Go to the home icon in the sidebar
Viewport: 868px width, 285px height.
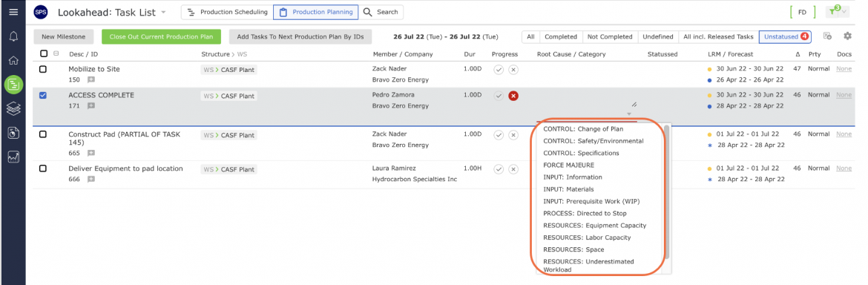(x=13, y=60)
